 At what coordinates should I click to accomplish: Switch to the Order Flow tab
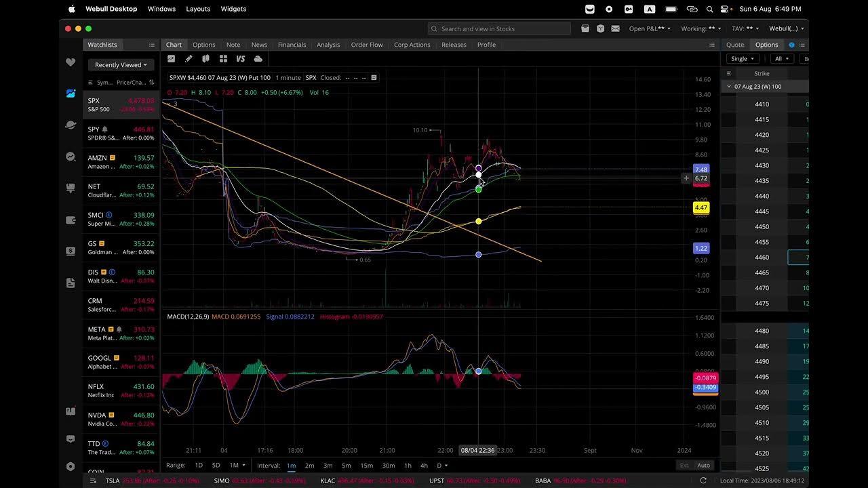tap(367, 45)
